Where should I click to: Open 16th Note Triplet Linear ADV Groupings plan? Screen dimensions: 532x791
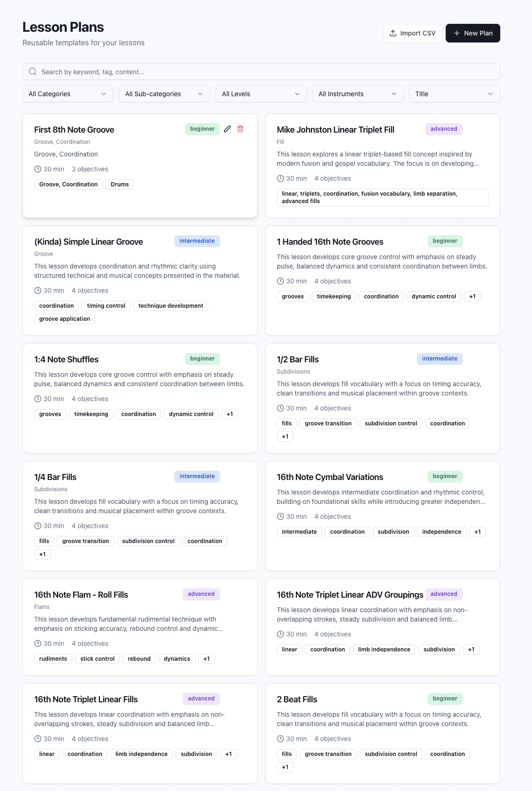[x=350, y=595]
